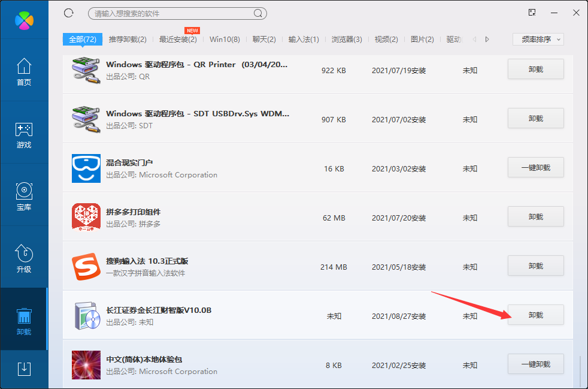Click the size value "907 KB"
This screenshot has height=389, width=588.
(x=334, y=119)
